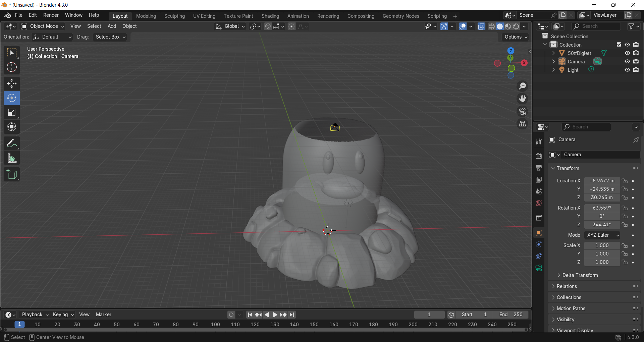Choose the Add Cube tool
This screenshot has height=342, width=644.
point(12,174)
